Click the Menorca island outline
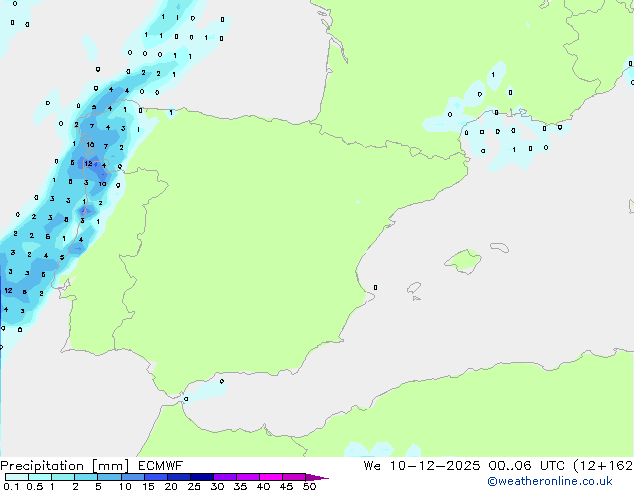Screen dimensions: 634x490 [x=500, y=247]
